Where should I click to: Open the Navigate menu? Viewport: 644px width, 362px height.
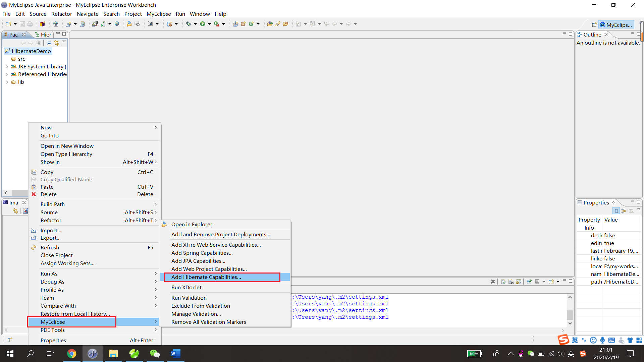(88, 14)
